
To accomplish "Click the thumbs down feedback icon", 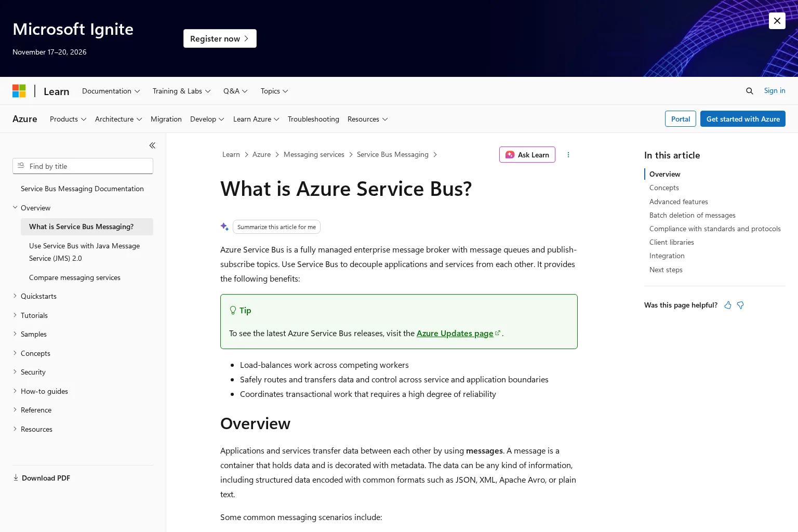I will [x=740, y=305].
